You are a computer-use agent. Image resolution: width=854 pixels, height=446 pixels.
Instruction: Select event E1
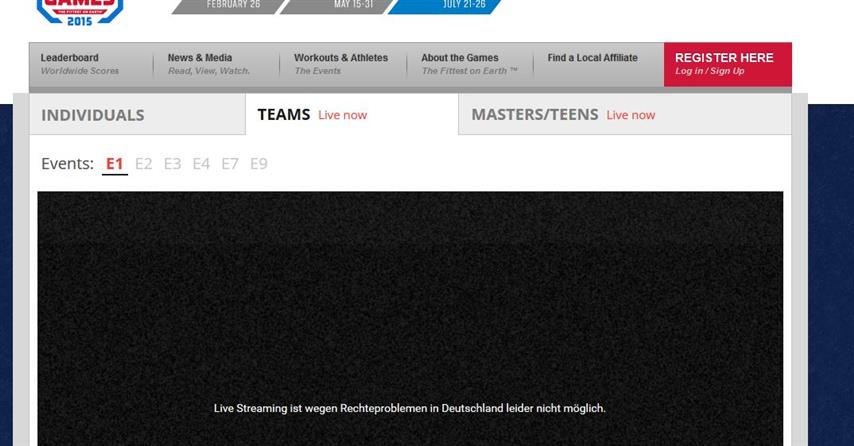click(114, 164)
